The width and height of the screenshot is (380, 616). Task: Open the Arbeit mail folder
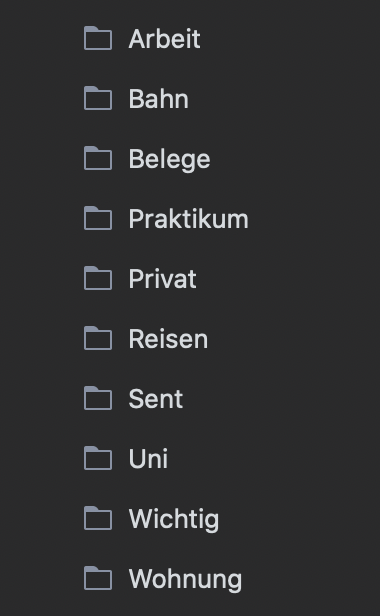(x=165, y=39)
